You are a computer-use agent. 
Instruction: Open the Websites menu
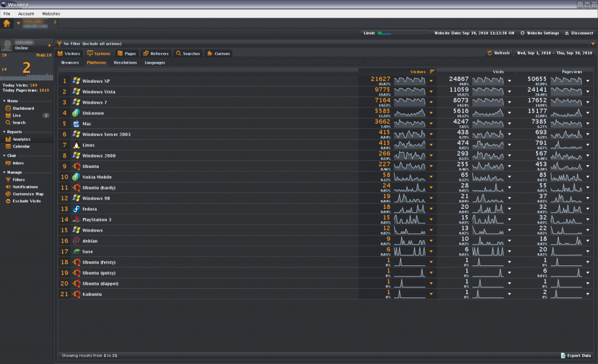click(x=51, y=13)
